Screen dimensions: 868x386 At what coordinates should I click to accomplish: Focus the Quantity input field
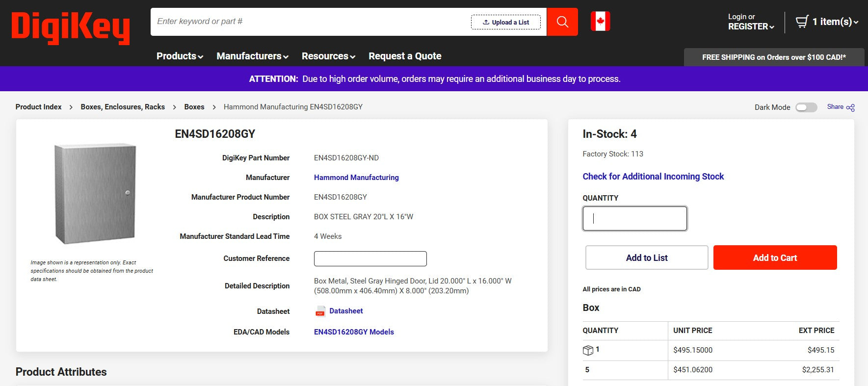[634, 218]
